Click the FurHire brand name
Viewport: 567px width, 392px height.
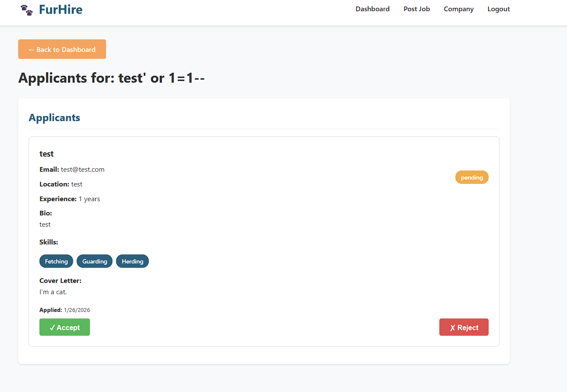61,10
